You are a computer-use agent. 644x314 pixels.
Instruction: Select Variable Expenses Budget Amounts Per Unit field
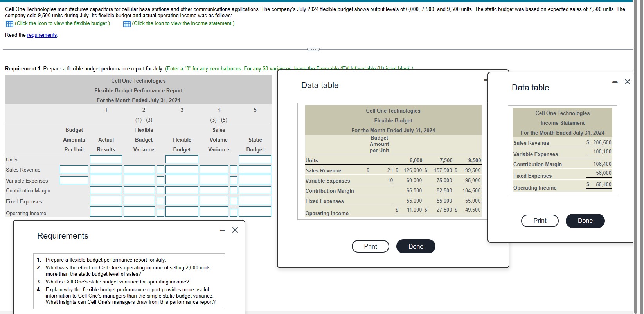coord(74,180)
